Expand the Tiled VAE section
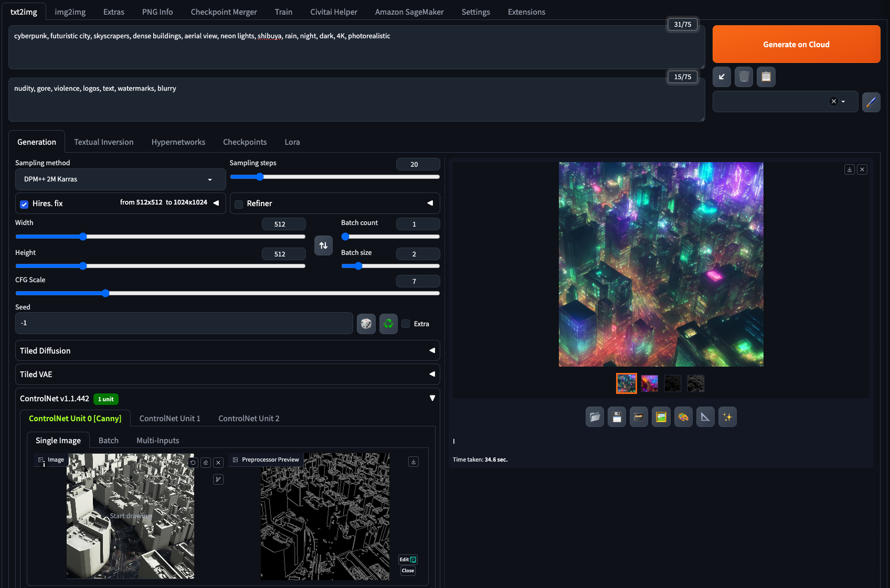The image size is (890, 588). pyautogui.click(x=227, y=375)
